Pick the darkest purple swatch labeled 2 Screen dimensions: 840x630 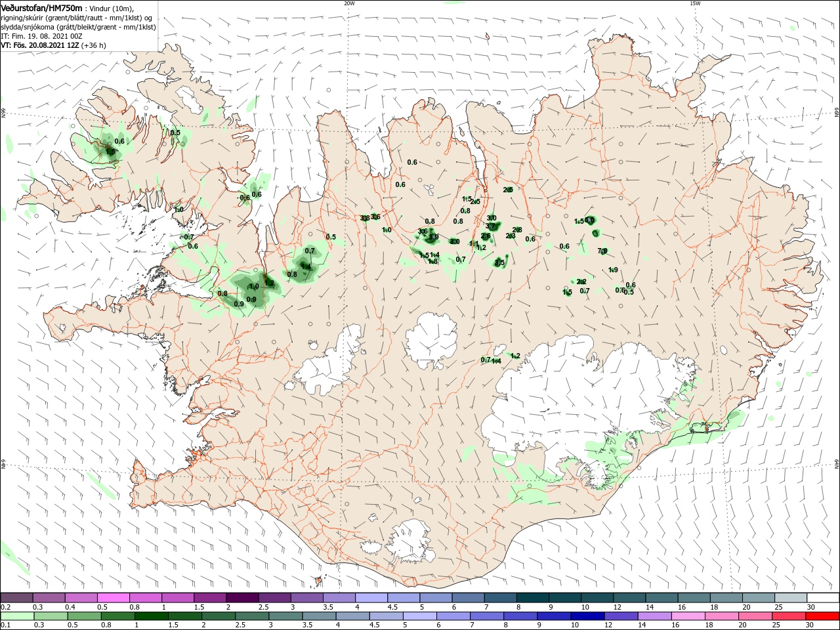[242, 597]
